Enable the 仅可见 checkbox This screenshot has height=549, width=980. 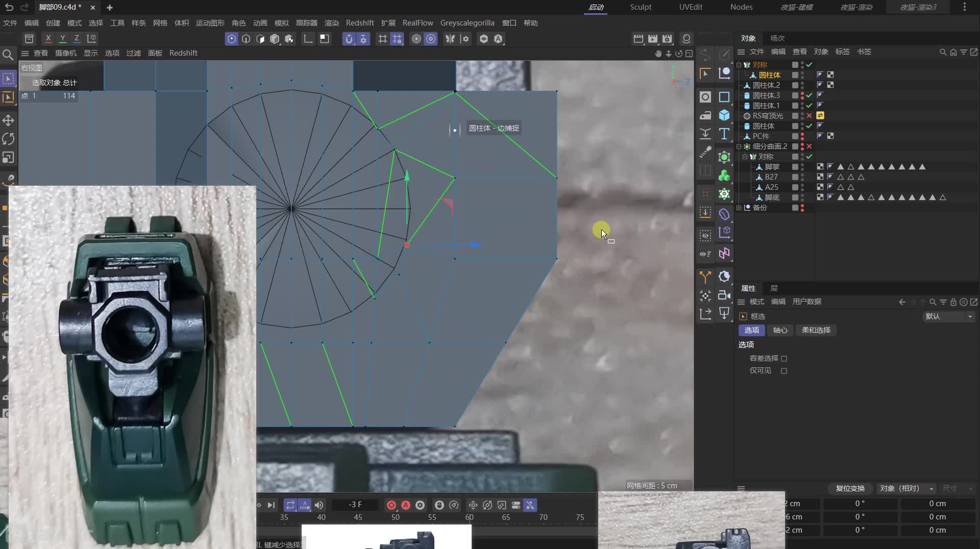click(784, 371)
